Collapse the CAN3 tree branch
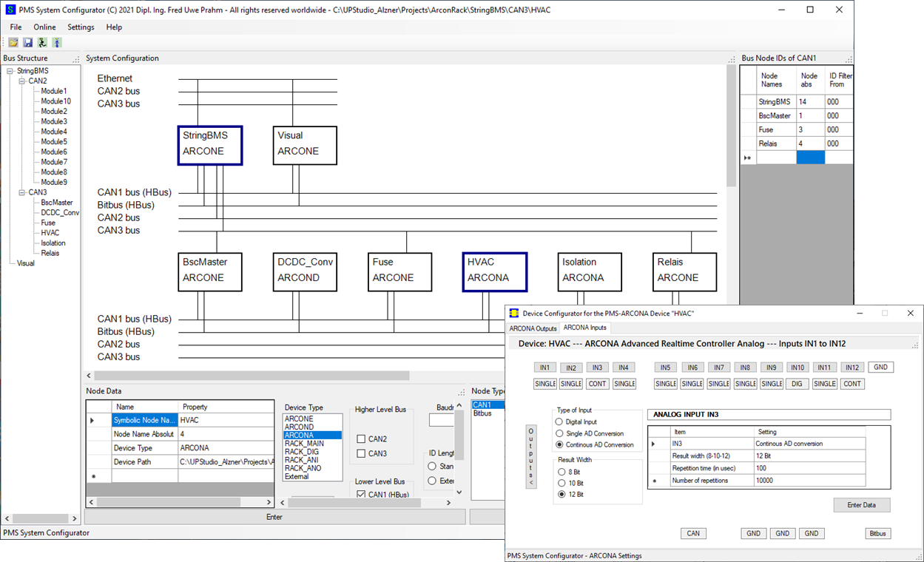924x562 pixels. pos(21,192)
